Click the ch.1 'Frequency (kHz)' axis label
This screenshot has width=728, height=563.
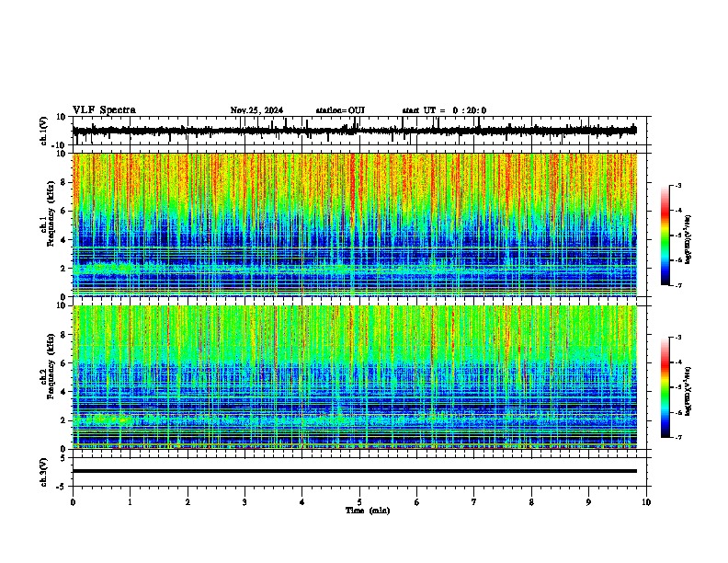[x=51, y=214]
